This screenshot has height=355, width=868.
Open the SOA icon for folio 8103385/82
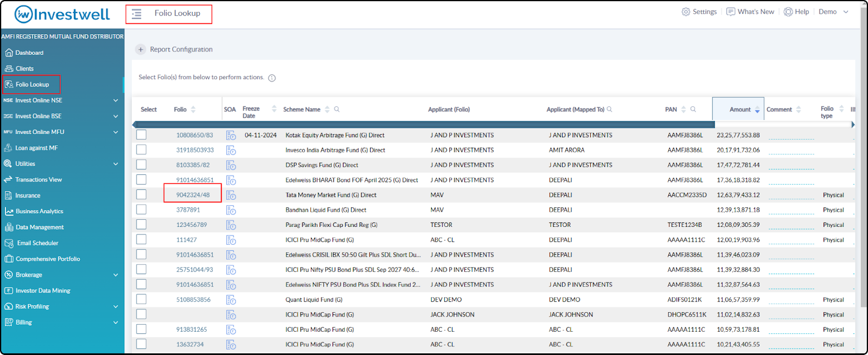click(231, 166)
